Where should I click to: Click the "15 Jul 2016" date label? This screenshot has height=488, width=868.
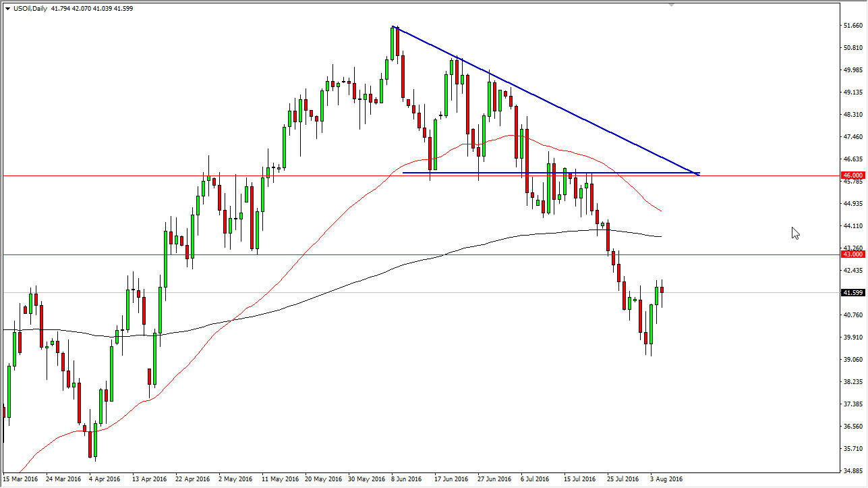click(x=581, y=479)
